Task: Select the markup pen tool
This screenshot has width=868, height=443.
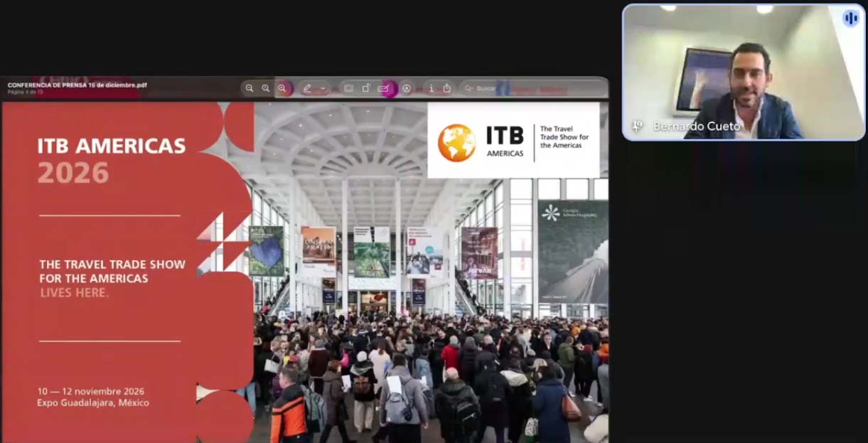Action: click(x=307, y=88)
